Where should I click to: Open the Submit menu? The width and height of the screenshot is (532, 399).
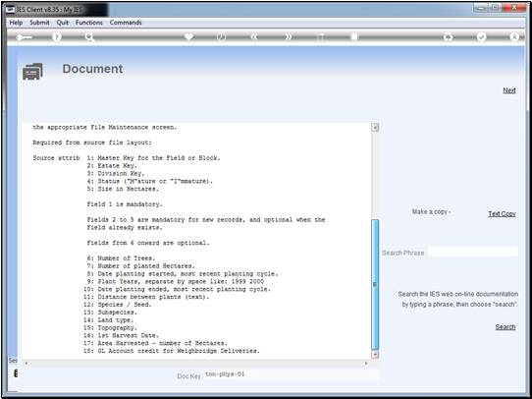point(39,23)
